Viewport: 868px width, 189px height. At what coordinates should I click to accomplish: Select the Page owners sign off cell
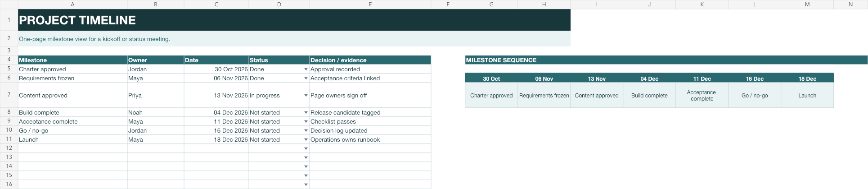click(370, 95)
